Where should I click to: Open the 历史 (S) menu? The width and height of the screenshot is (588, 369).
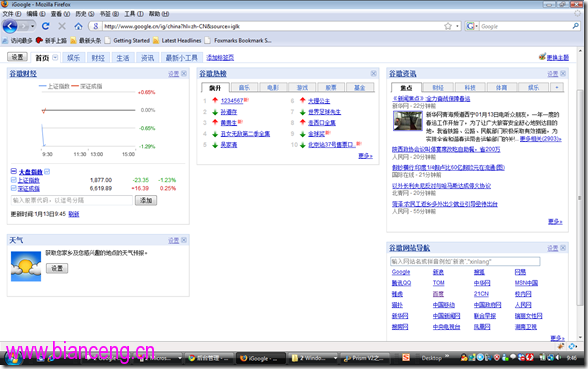click(x=85, y=14)
